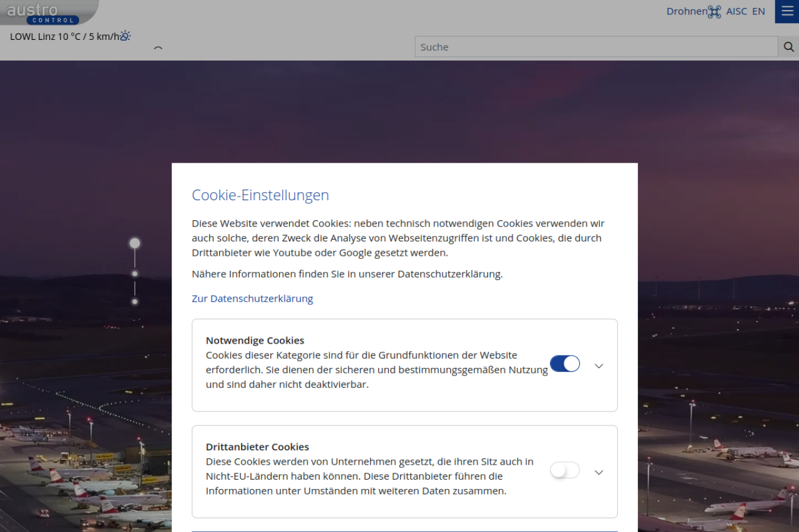This screenshot has width=799, height=532.
Task: Switch language to EN
Action: (758, 11)
